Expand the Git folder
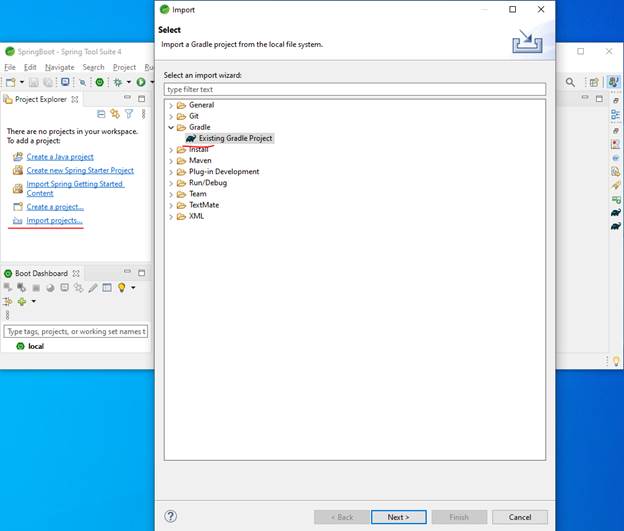 [x=171, y=117]
